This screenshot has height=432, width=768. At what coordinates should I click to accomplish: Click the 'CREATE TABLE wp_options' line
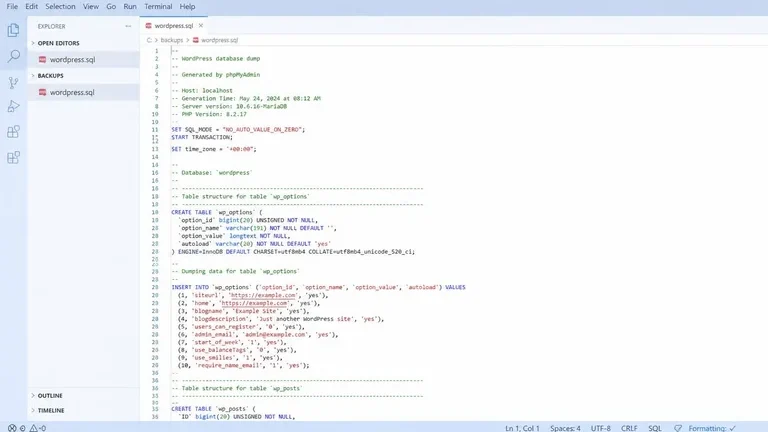coord(217,212)
